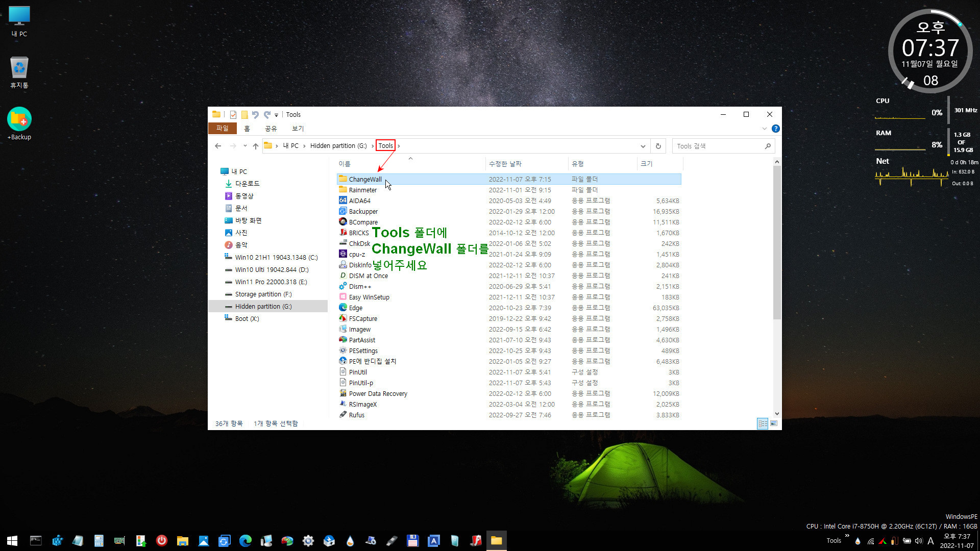Refresh the current folder view

(x=658, y=146)
